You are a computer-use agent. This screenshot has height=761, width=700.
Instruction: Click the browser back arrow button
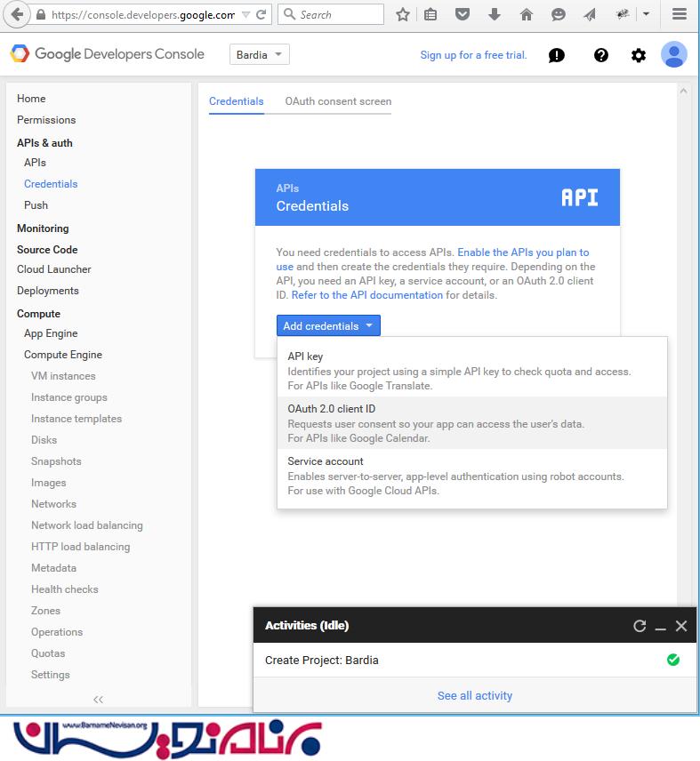[17, 14]
